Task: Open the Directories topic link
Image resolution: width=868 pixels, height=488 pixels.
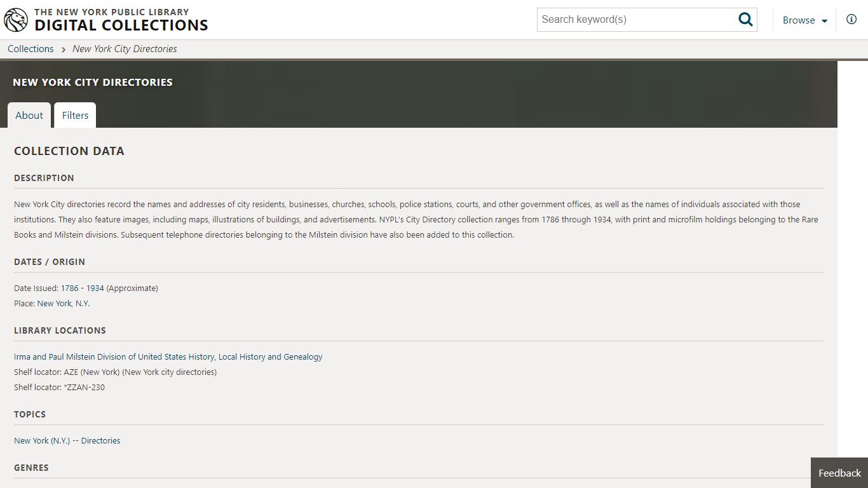Action: point(100,441)
